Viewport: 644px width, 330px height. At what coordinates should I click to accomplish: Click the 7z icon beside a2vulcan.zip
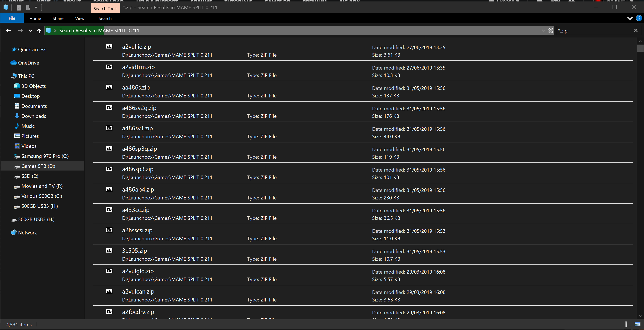(x=109, y=291)
